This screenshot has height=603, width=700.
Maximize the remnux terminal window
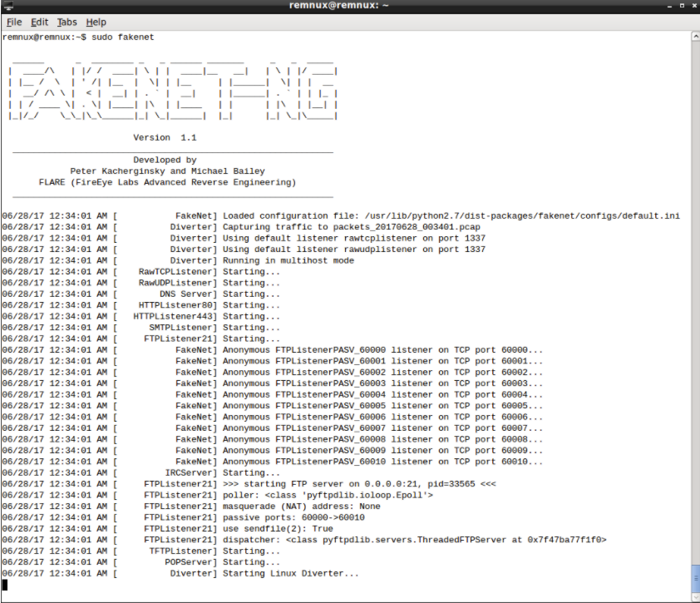pos(682,6)
